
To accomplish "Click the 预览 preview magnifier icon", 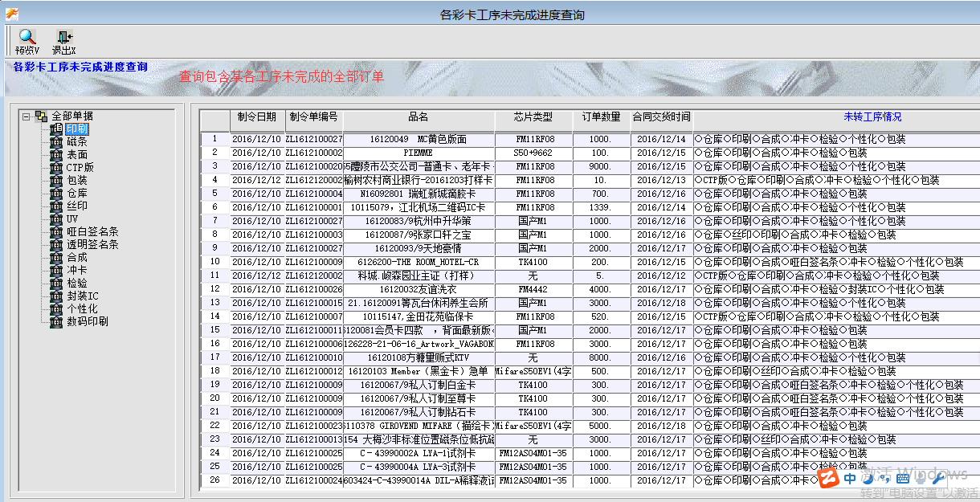I will coord(27,37).
